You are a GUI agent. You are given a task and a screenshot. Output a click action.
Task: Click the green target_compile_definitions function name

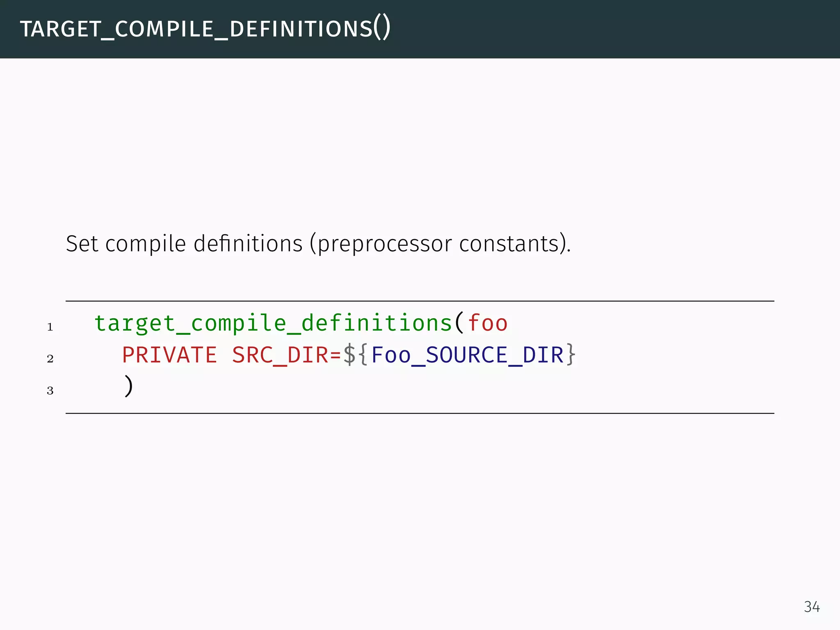coord(273,323)
